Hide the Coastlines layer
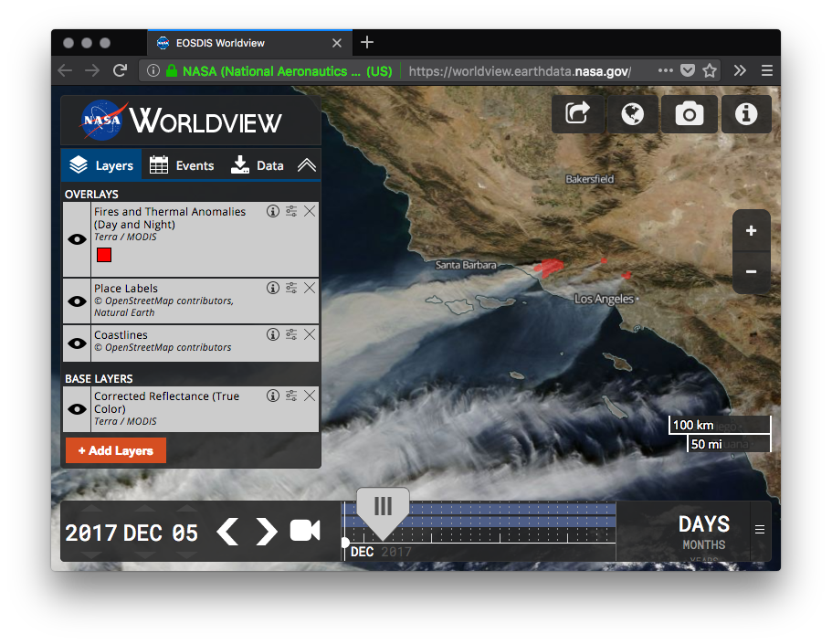 [x=77, y=343]
